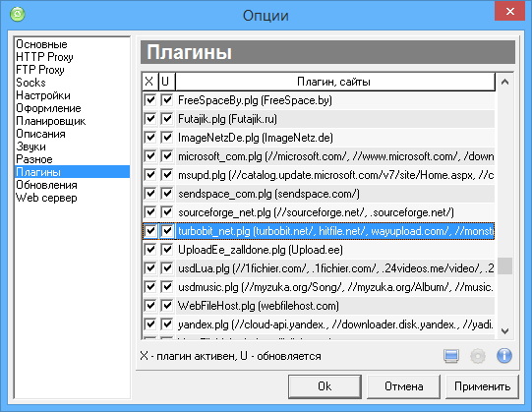
Task: Click the green app icon in title bar
Action: click(18, 14)
